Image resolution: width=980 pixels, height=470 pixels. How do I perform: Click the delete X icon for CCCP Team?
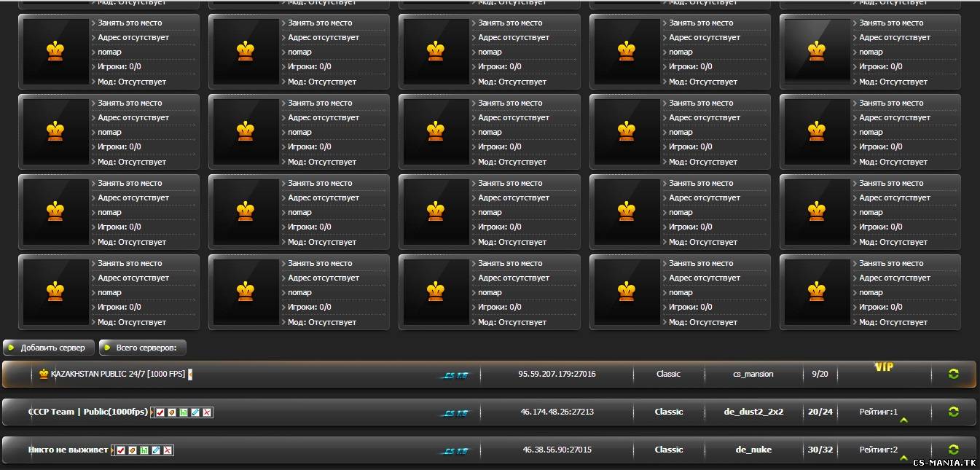pos(207,412)
